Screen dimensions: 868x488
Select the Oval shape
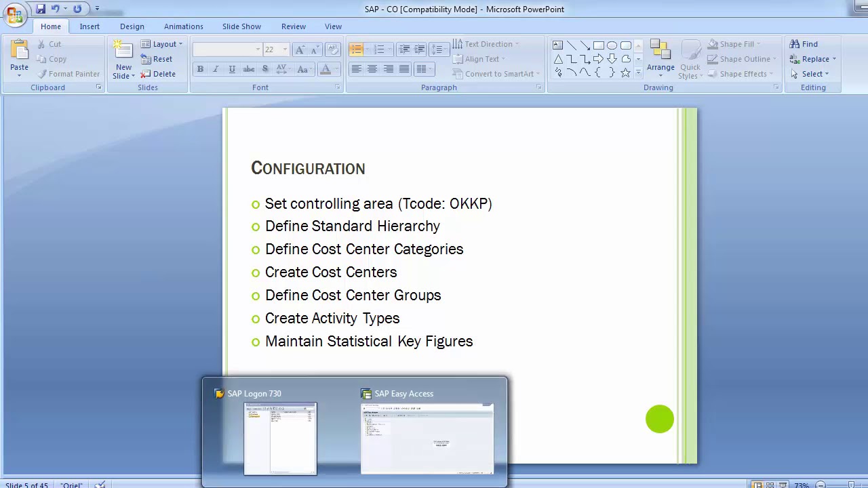point(612,45)
